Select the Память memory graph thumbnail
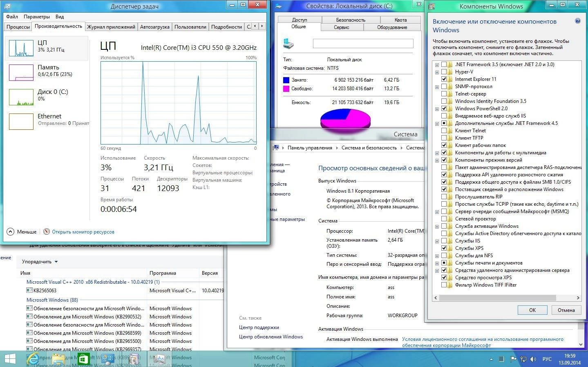The image size is (588, 367). pyautogui.click(x=21, y=73)
